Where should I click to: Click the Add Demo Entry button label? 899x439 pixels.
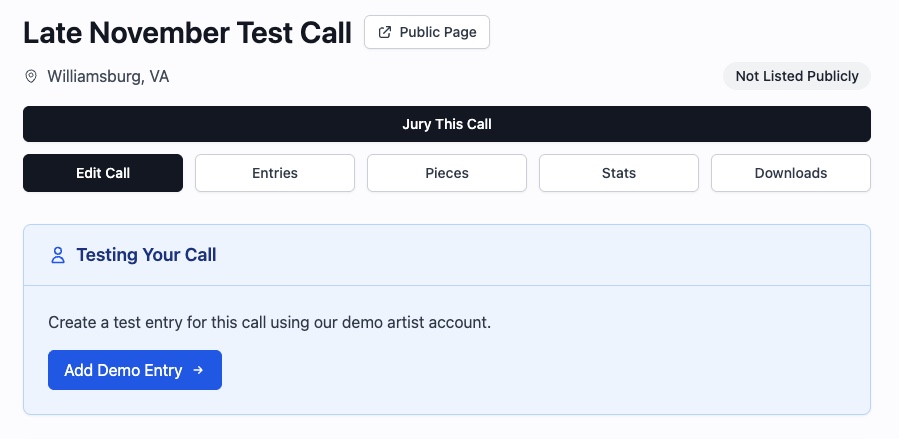pyautogui.click(x=123, y=370)
